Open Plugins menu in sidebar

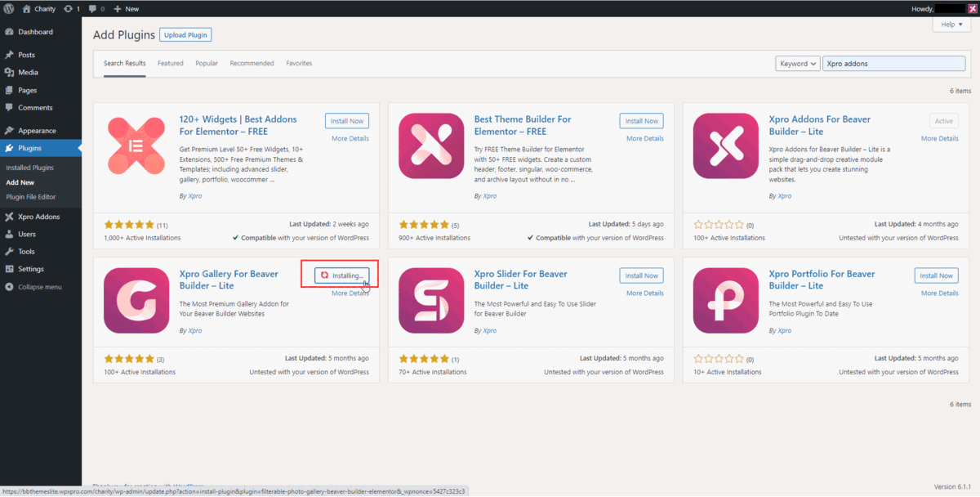(x=41, y=148)
